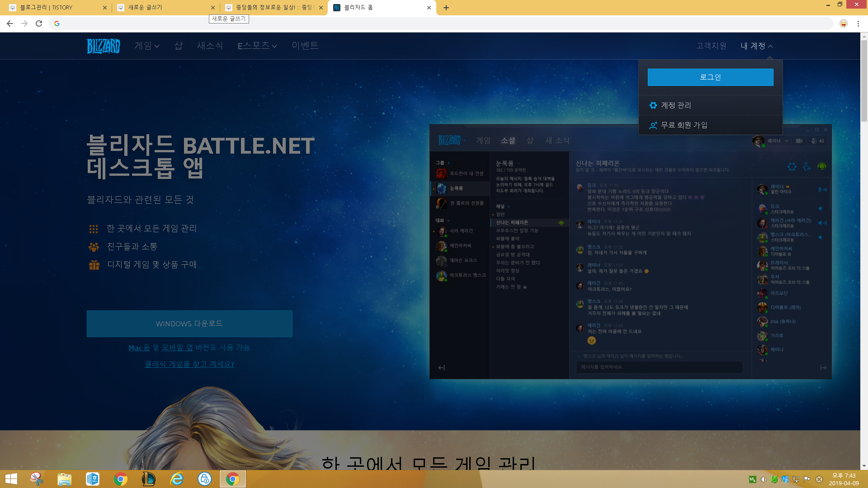Click the first, non-highlighted Chrome taskbar icon

coord(121,479)
